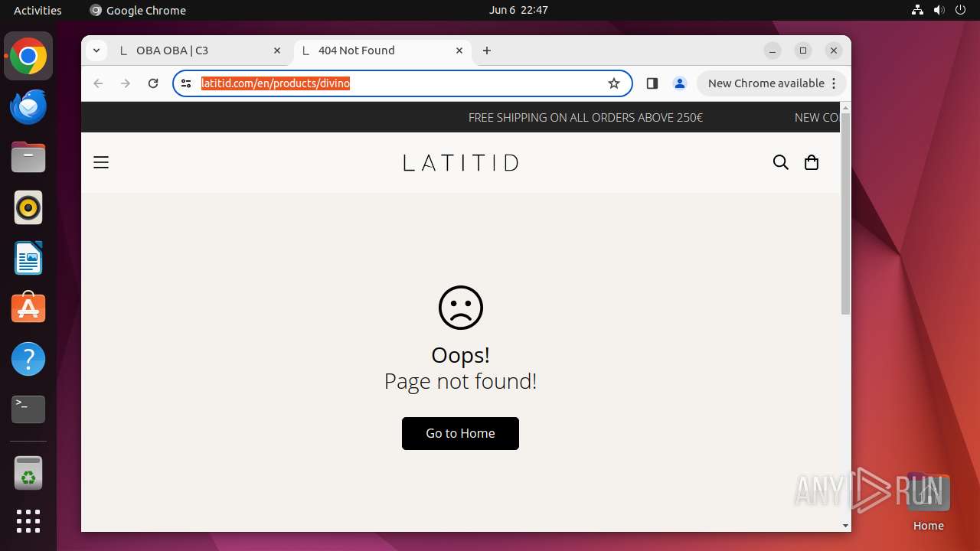Close the Chrome window
Screen dimensions: 980x551
point(834,51)
